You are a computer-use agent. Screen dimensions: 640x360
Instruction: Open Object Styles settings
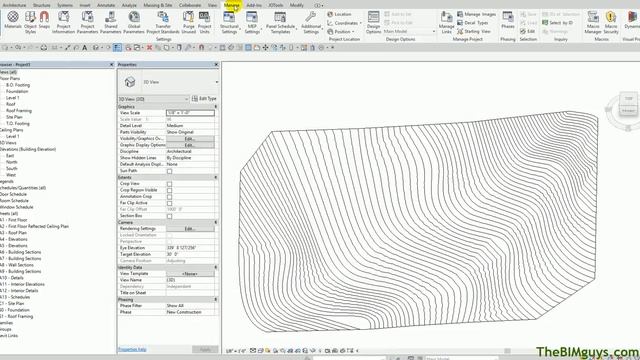pyautogui.click(x=31, y=22)
